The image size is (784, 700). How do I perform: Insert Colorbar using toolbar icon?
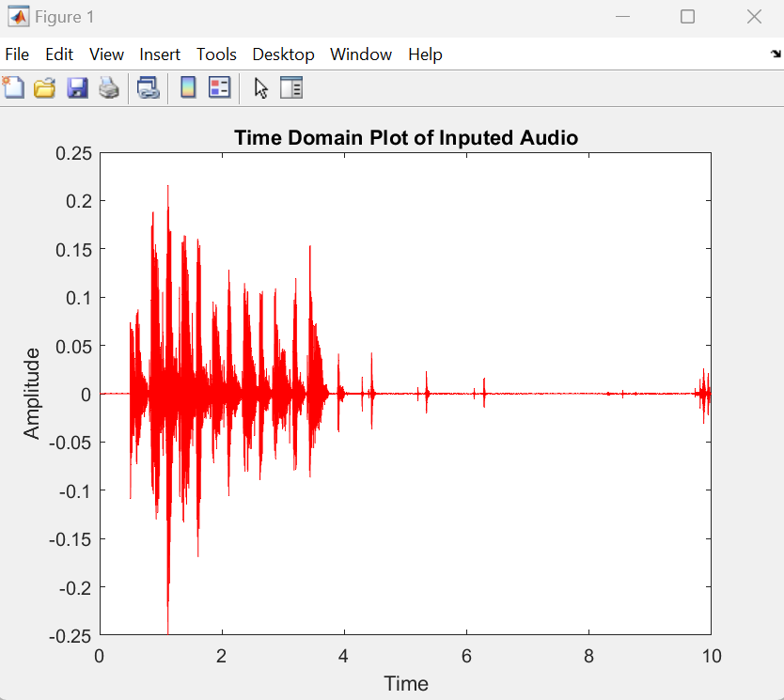tap(188, 88)
